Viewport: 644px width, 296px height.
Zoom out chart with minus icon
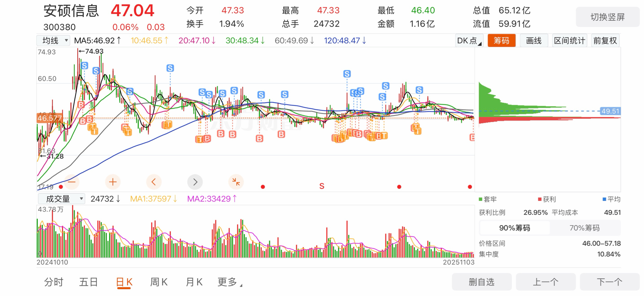tap(72, 182)
